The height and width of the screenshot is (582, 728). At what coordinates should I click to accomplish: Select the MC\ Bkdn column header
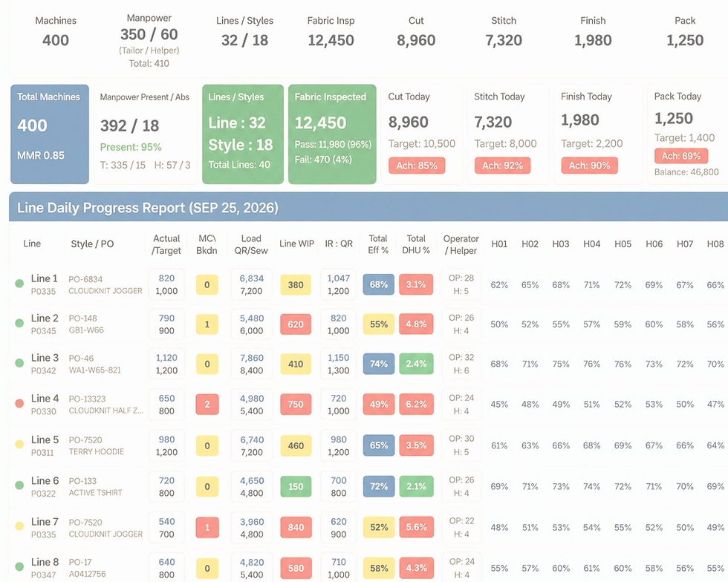(207, 244)
